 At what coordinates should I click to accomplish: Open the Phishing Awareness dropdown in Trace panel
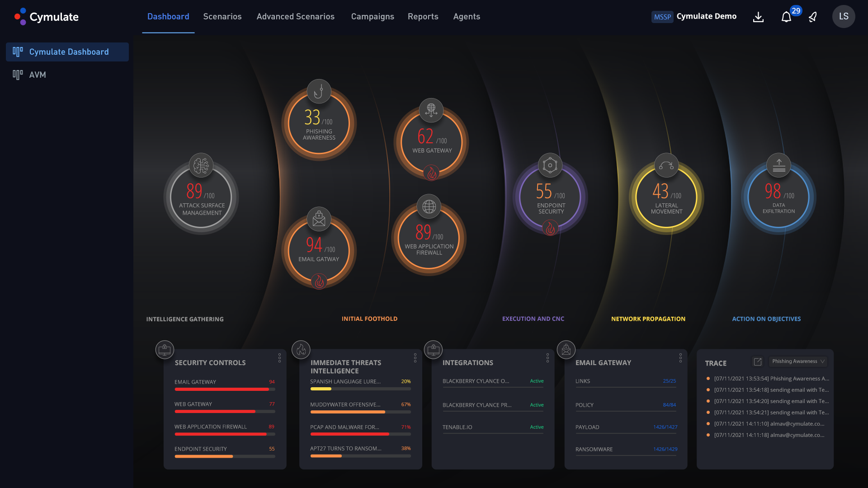[x=798, y=361]
